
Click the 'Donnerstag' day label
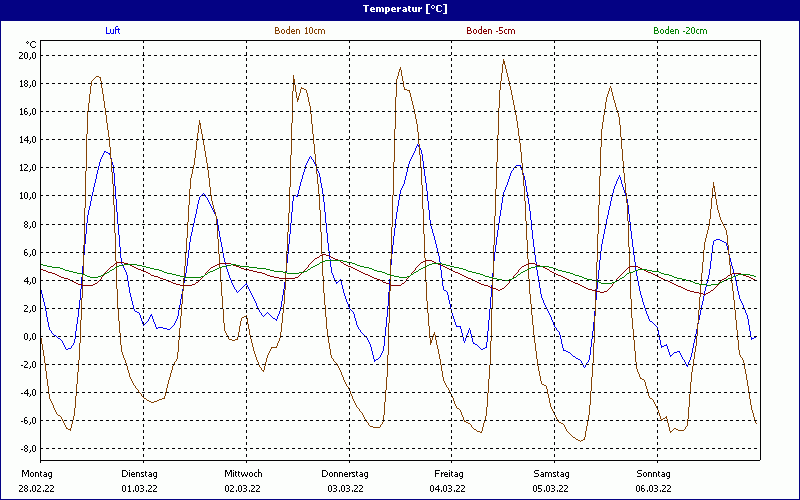[x=345, y=474]
